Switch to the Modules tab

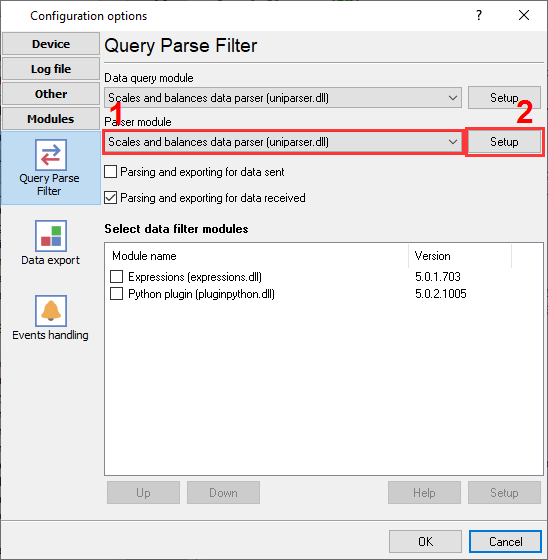[51, 119]
